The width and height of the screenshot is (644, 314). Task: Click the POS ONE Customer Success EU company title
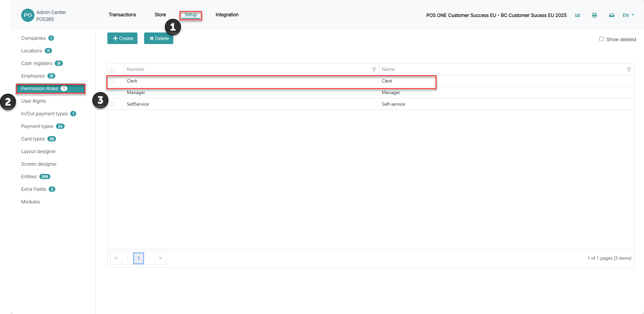point(496,15)
